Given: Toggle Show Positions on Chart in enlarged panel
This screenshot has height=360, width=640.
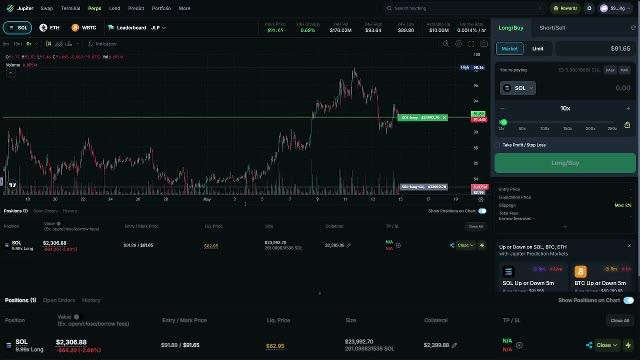Looking at the screenshot, I should coord(629,300).
